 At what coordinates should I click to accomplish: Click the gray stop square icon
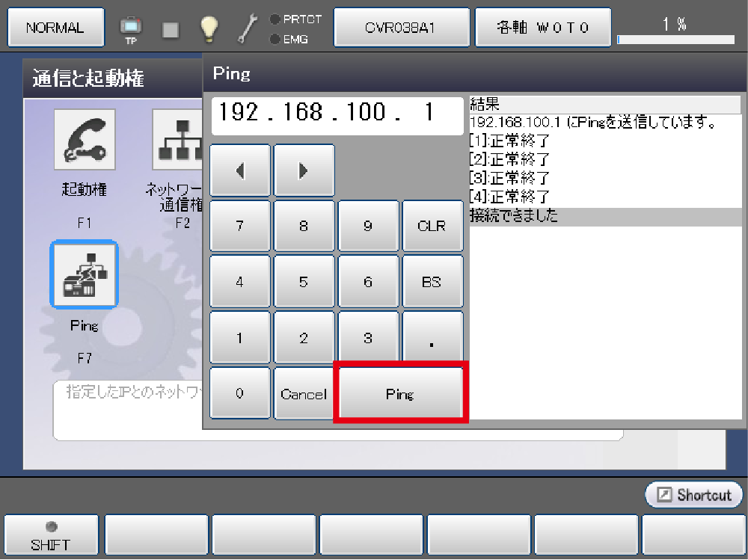pyautogui.click(x=171, y=29)
